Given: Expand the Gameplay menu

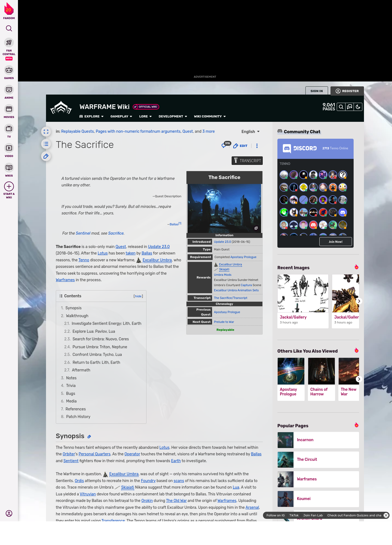Looking at the screenshot, I should pyautogui.click(x=121, y=116).
